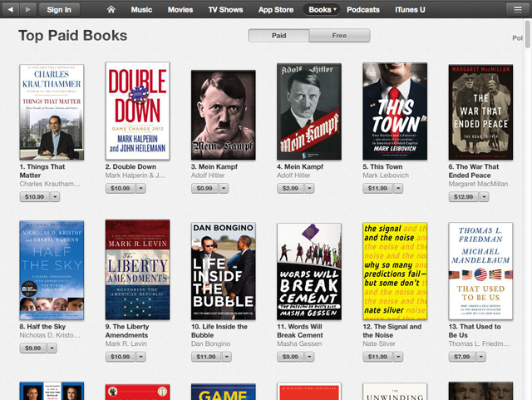532x400 pixels.
Task: Select the Paid segment toggle
Action: (x=278, y=36)
